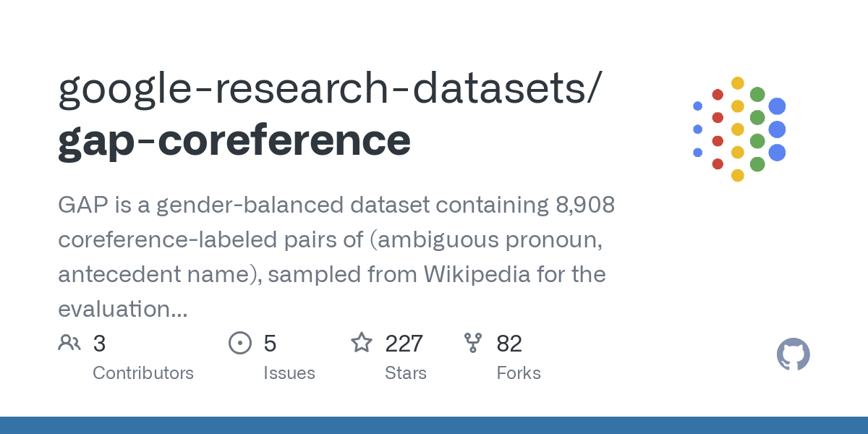Select the Forks label
Image resolution: width=868 pixels, height=434 pixels.
click(519, 373)
